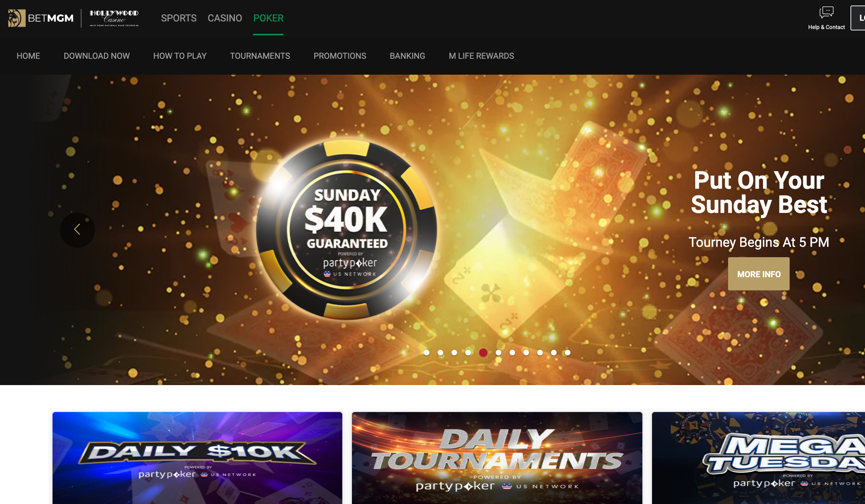Open the Sports section tab
Viewport: 865px width, 504px height.
179,18
